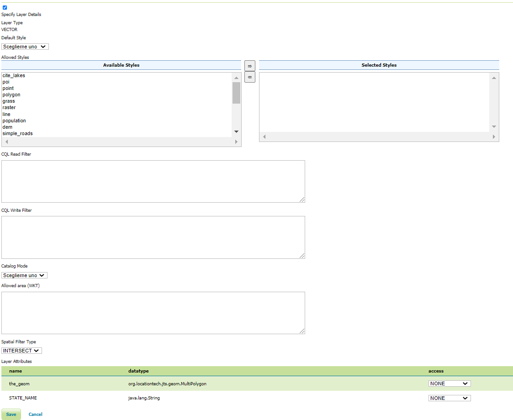
Task: Click the add style right-arrow button
Action: (x=249, y=65)
